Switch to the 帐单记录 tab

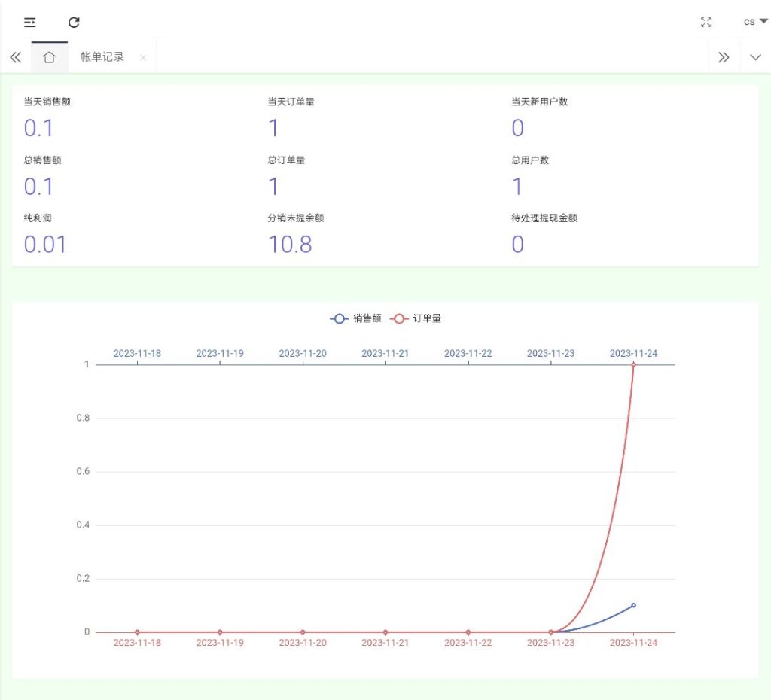[102, 57]
